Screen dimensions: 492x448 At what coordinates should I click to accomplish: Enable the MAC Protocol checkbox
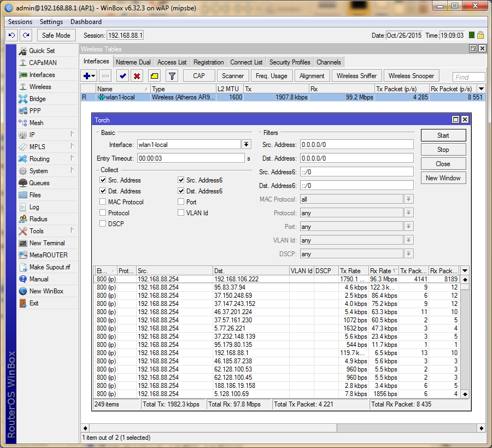(103, 202)
